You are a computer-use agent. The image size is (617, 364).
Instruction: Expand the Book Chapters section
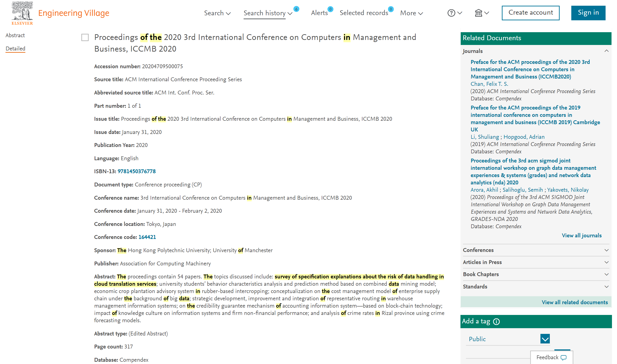[x=606, y=274]
